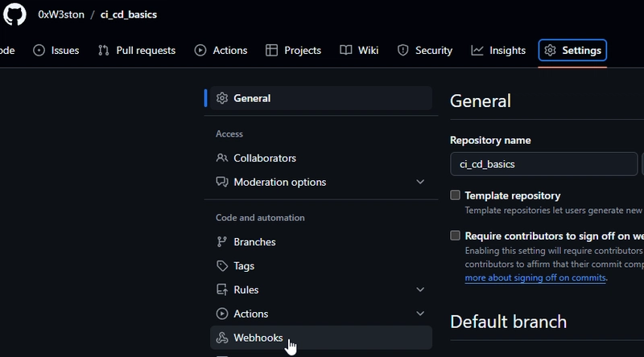
Task: Click the Settings gear icon in navigation
Action: tap(551, 50)
